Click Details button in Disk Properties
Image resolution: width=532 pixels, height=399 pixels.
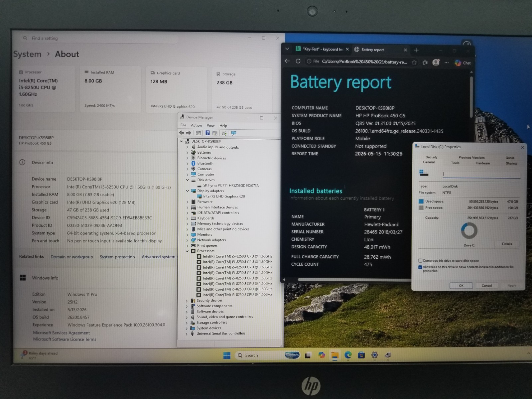tap(507, 244)
